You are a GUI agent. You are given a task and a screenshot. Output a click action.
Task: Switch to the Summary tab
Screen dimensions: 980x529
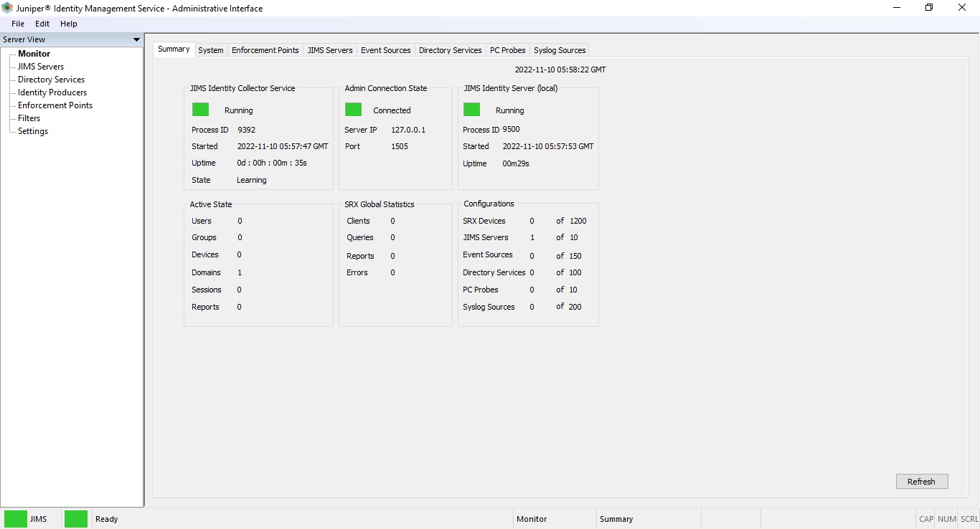click(174, 49)
